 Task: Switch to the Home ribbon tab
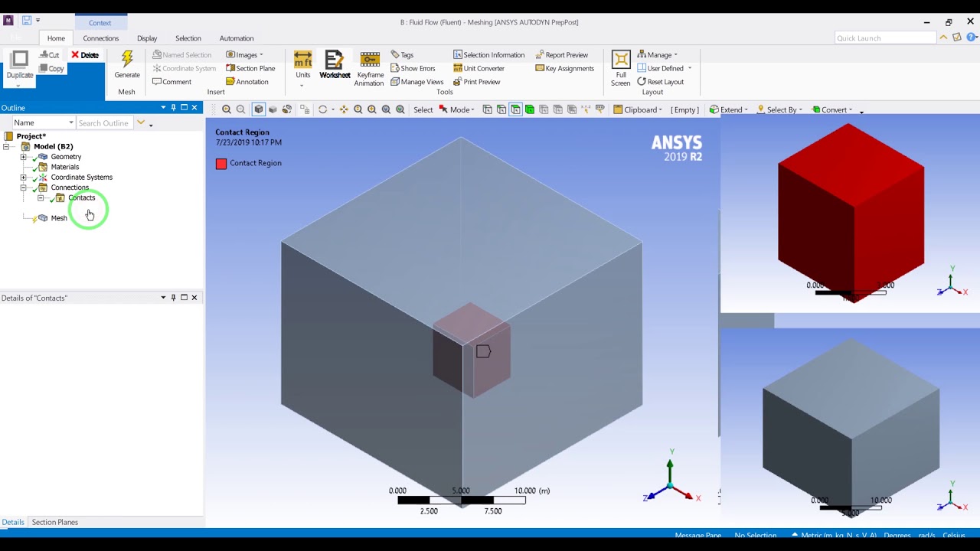pos(56,38)
